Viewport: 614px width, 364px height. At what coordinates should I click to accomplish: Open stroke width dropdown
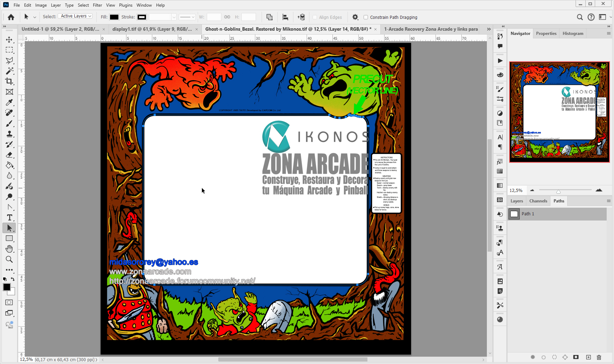tap(174, 17)
